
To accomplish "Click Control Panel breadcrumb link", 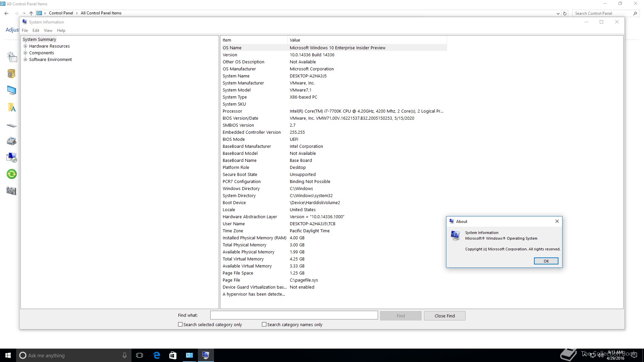I will pyautogui.click(x=61, y=13).
